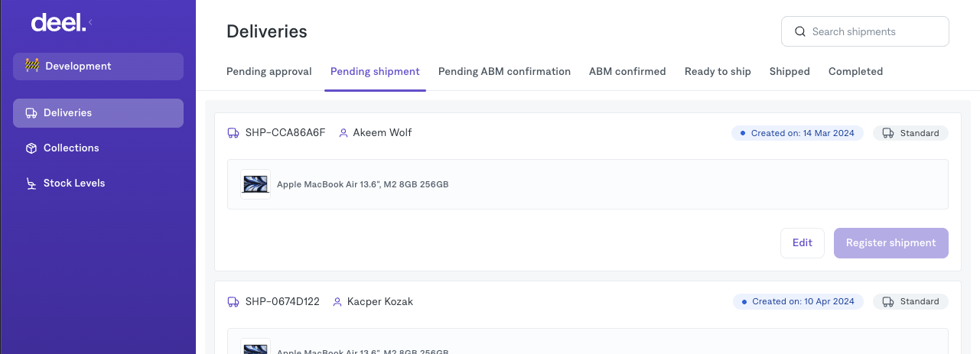Click the MacBook Air thumbnail in first shipment
This screenshot has height=354, width=980.
256,184
